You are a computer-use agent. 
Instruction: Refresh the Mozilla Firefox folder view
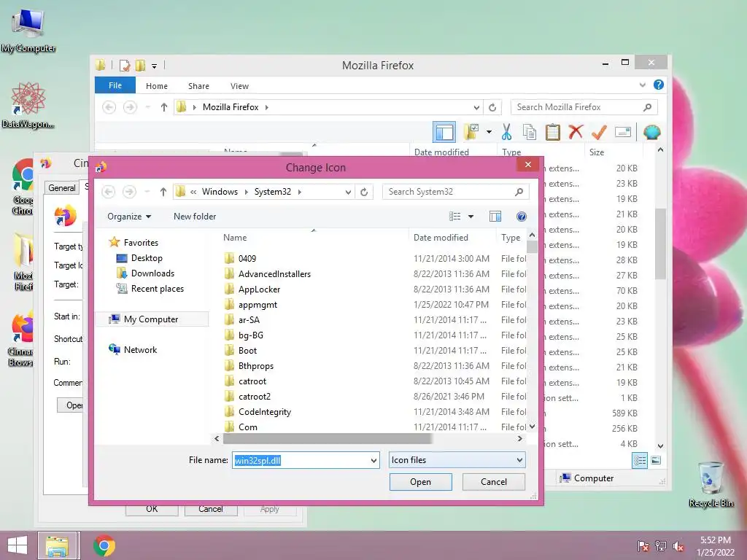[x=492, y=108]
